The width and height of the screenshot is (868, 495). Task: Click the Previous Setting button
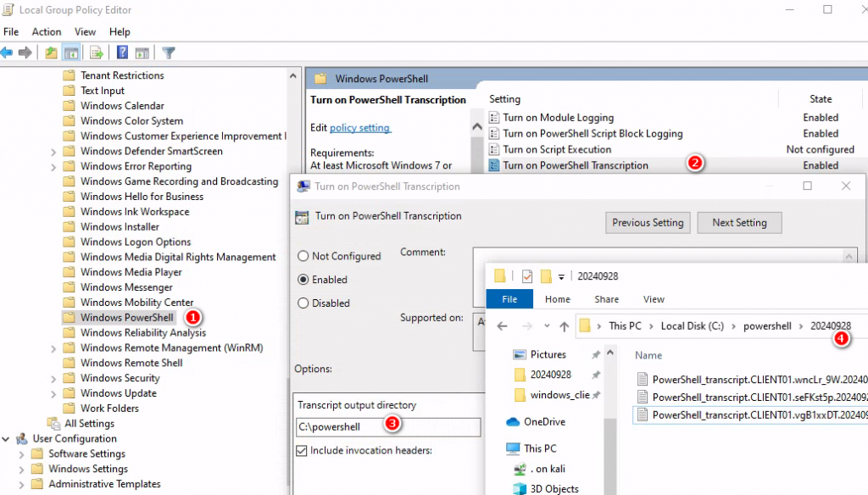[x=648, y=223]
